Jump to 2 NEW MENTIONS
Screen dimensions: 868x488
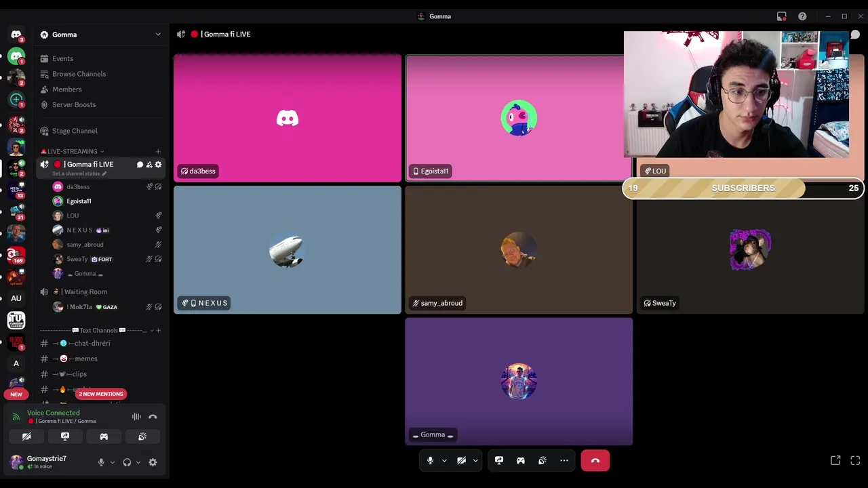pyautogui.click(x=100, y=394)
